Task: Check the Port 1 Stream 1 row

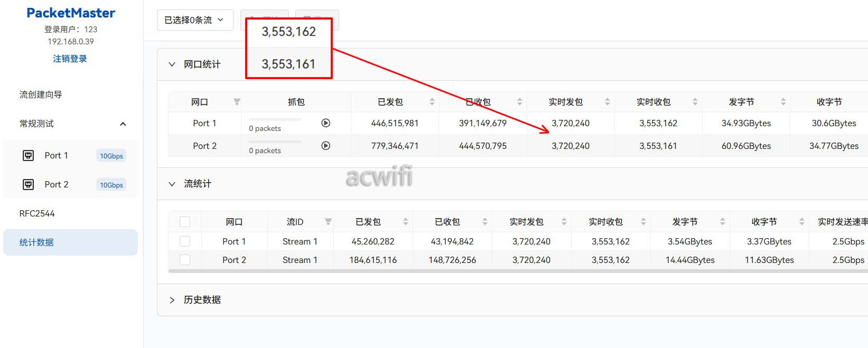Action: click(x=185, y=241)
